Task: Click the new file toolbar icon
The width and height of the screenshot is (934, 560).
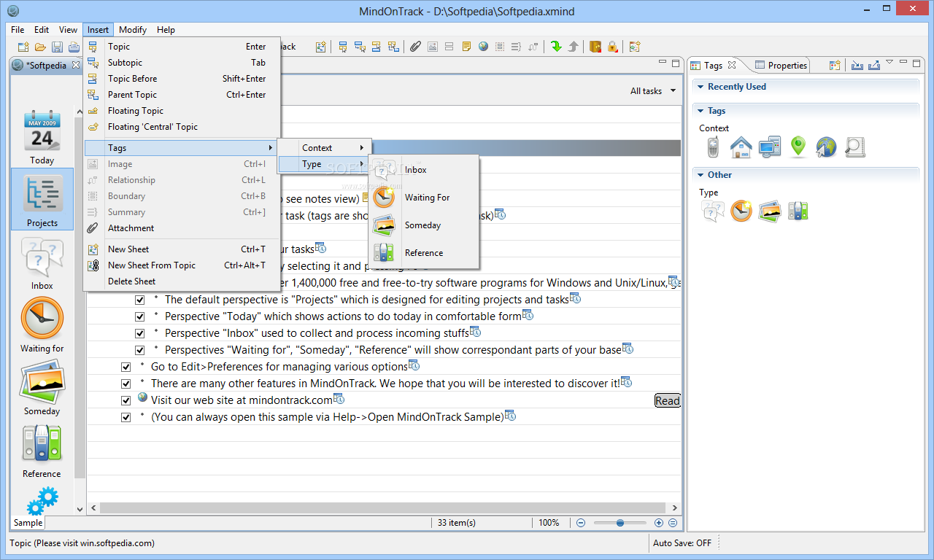Action: [x=23, y=47]
